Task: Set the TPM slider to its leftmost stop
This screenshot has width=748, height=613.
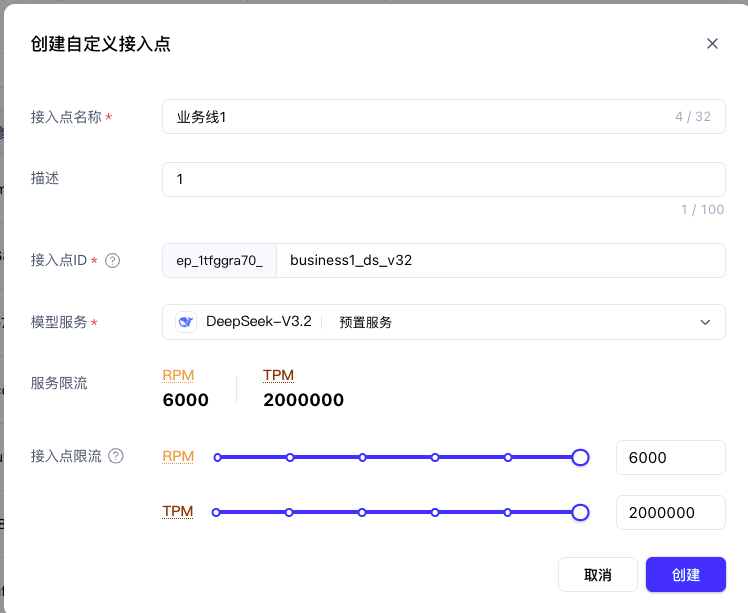Action: point(217,512)
